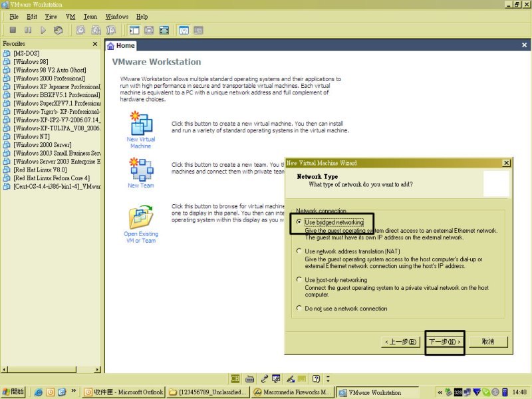The width and height of the screenshot is (532, 399).
Task: Click the Internet Explorer quick launch icon
Action: (x=39, y=392)
